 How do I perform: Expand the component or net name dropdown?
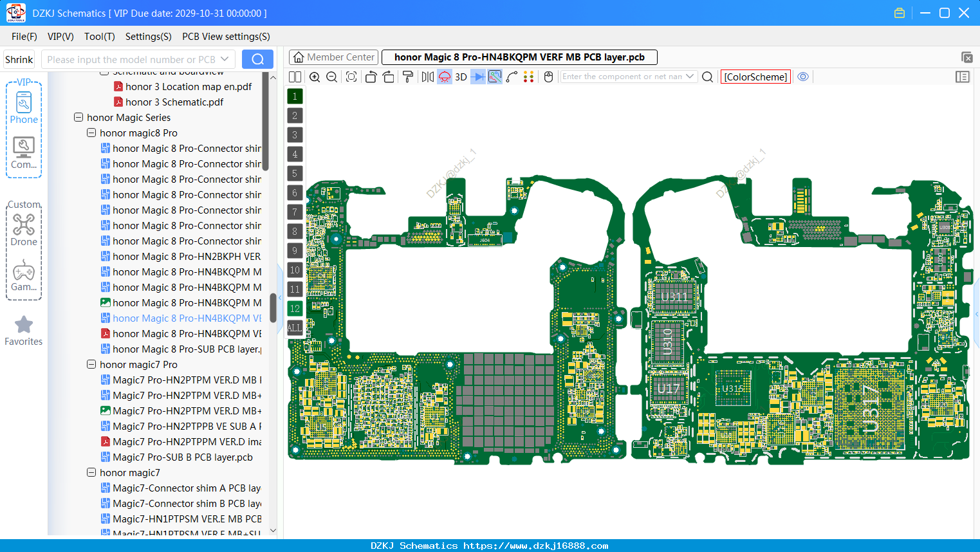(x=690, y=77)
